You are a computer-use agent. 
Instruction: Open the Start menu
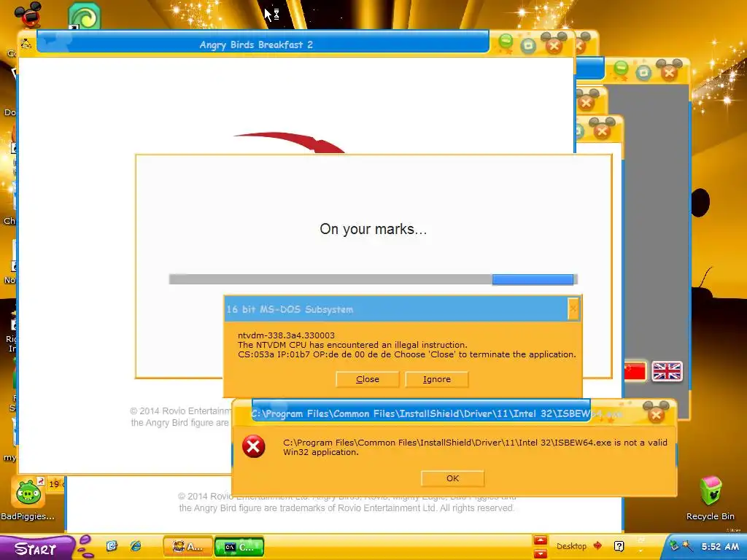36,548
